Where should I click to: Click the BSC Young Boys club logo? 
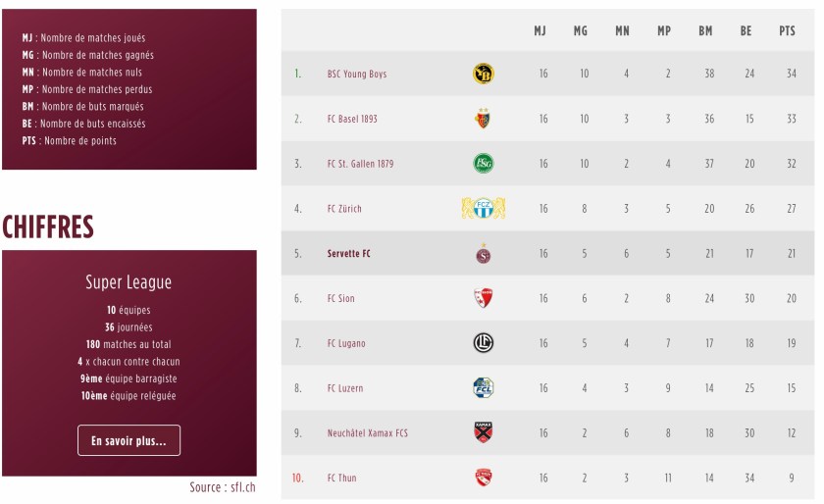pos(483,74)
